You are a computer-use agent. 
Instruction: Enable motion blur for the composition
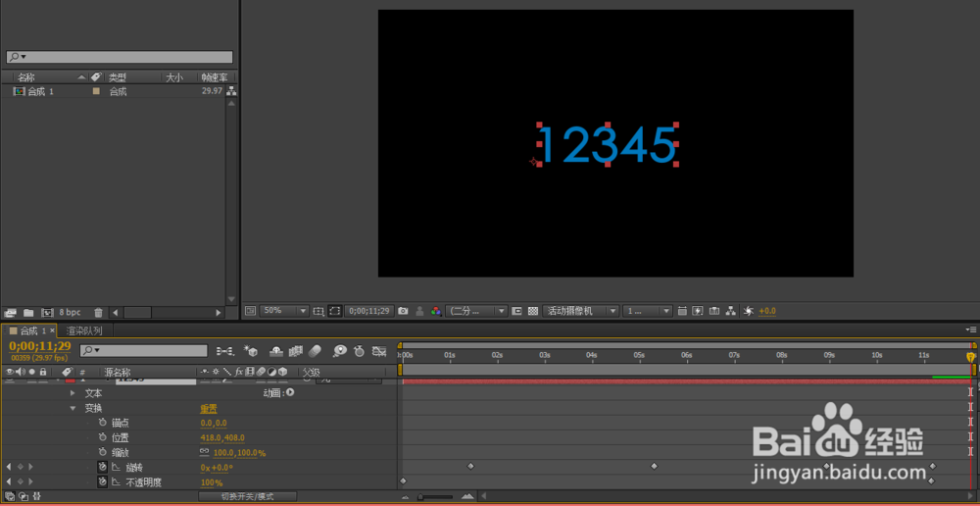[x=315, y=351]
